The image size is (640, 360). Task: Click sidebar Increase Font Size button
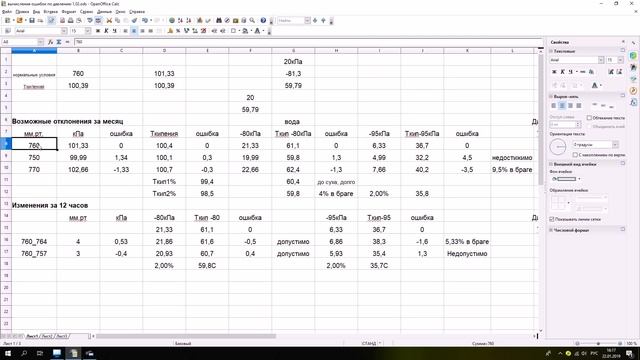click(611, 72)
